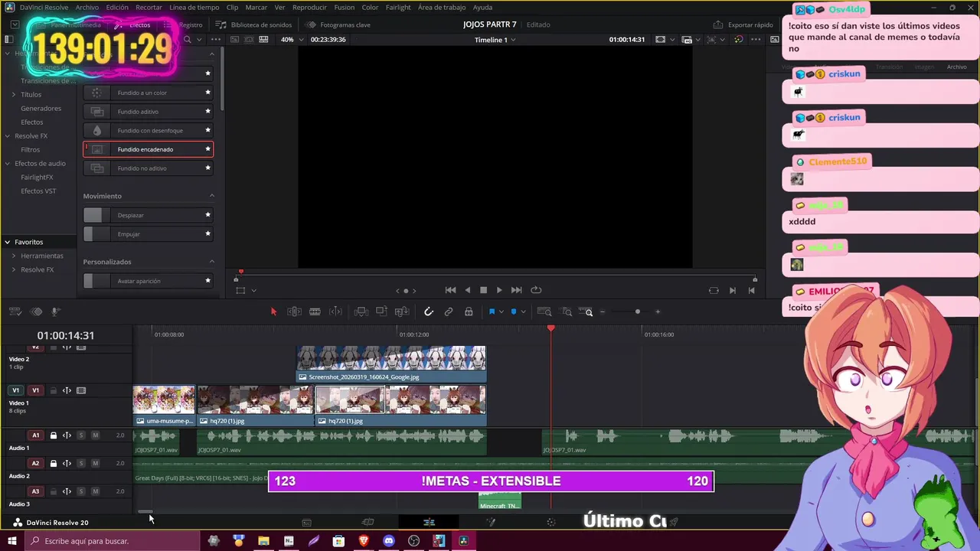Open marker color dropdown arrow
980x551 pixels.
[x=524, y=311]
